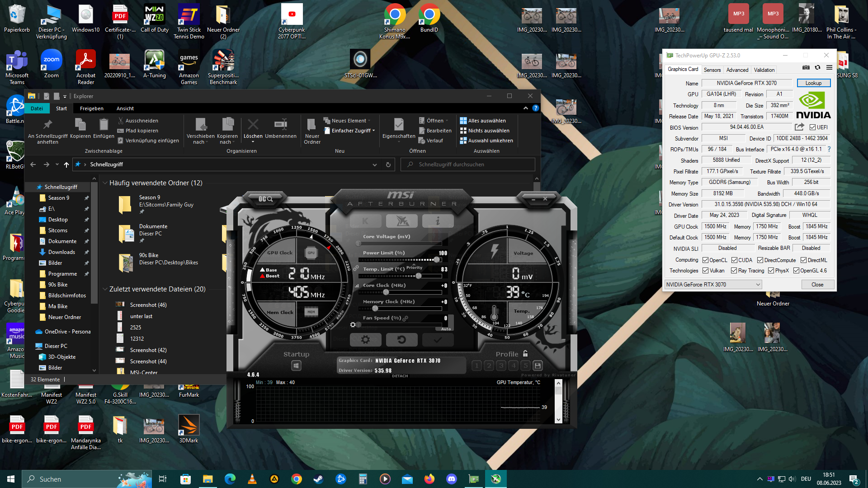Click the Afterburner reset button
Image resolution: width=868 pixels, height=488 pixels.
click(401, 340)
